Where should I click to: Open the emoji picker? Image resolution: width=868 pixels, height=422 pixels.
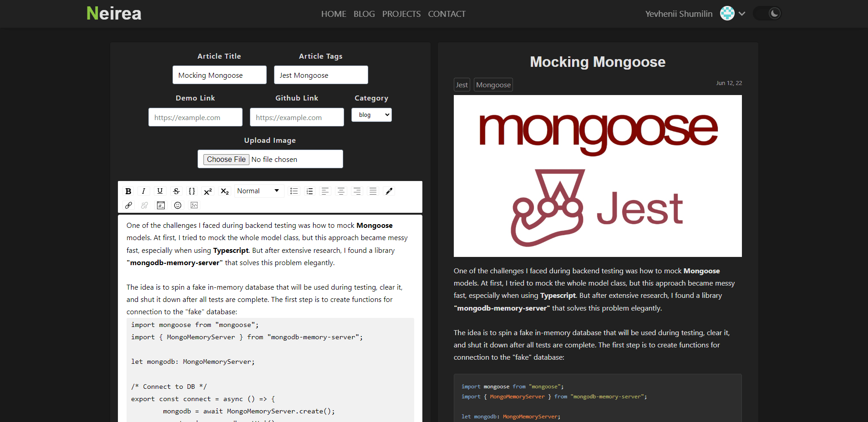point(178,205)
